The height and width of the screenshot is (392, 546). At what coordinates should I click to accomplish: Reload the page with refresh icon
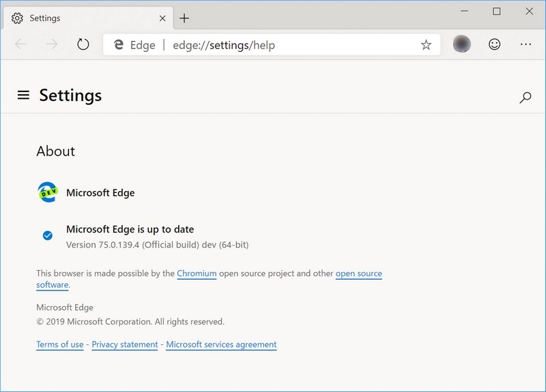(x=83, y=44)
